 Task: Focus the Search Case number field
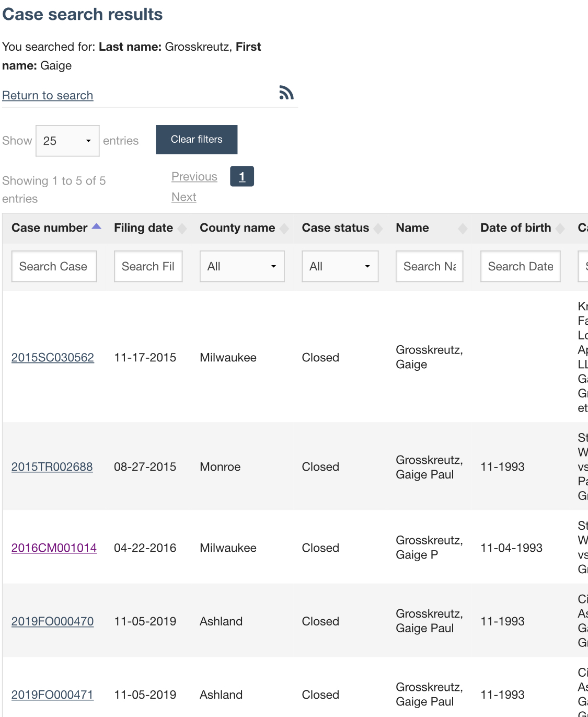click(54, 266)
